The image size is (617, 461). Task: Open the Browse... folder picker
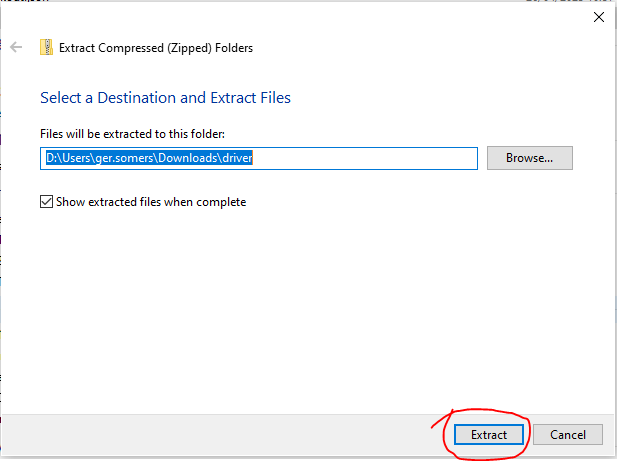point(529,158)
